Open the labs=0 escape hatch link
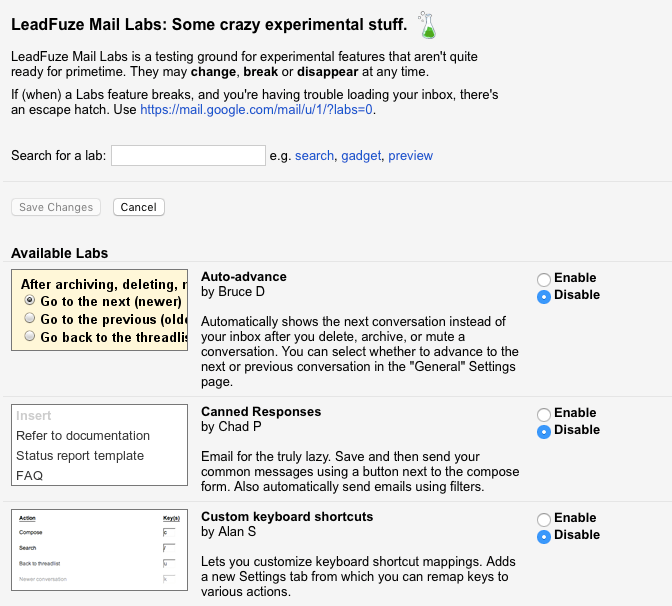 click(x=256, y=110)
